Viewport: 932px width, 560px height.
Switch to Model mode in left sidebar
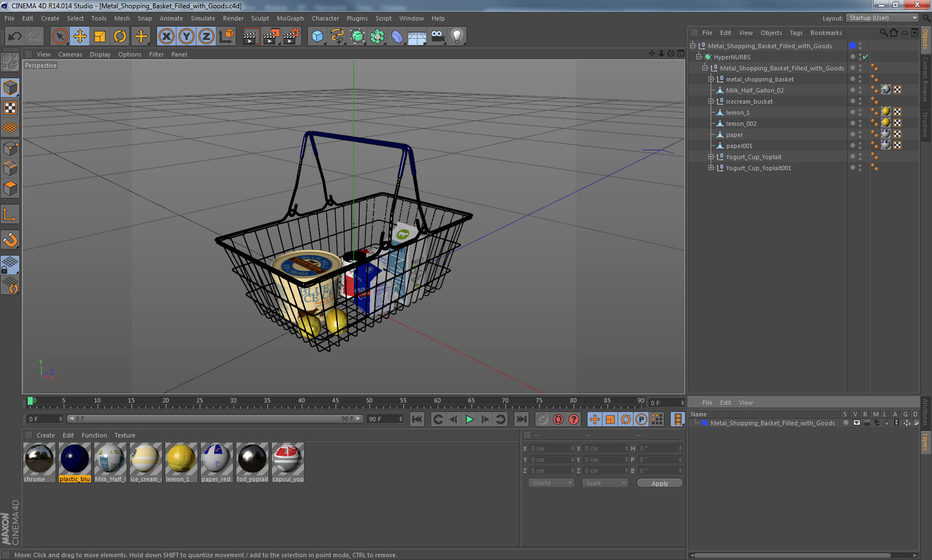tap(11, 88)
